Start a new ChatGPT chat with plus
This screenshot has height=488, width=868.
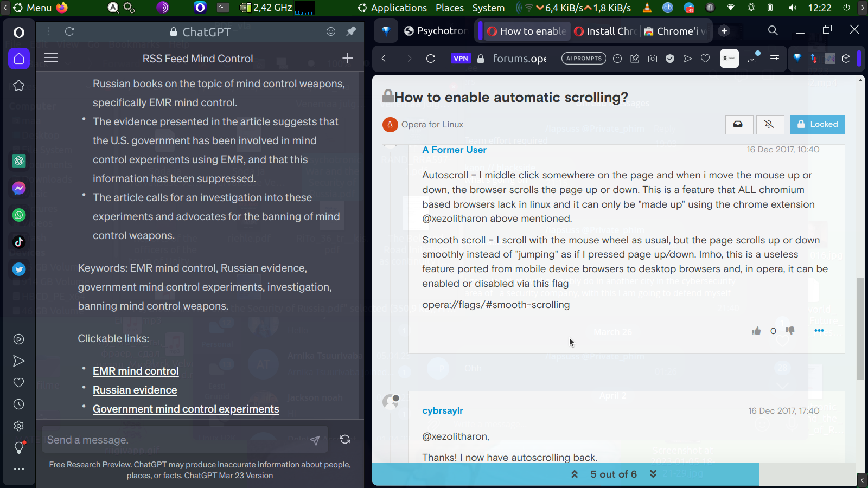pos(348,58)
